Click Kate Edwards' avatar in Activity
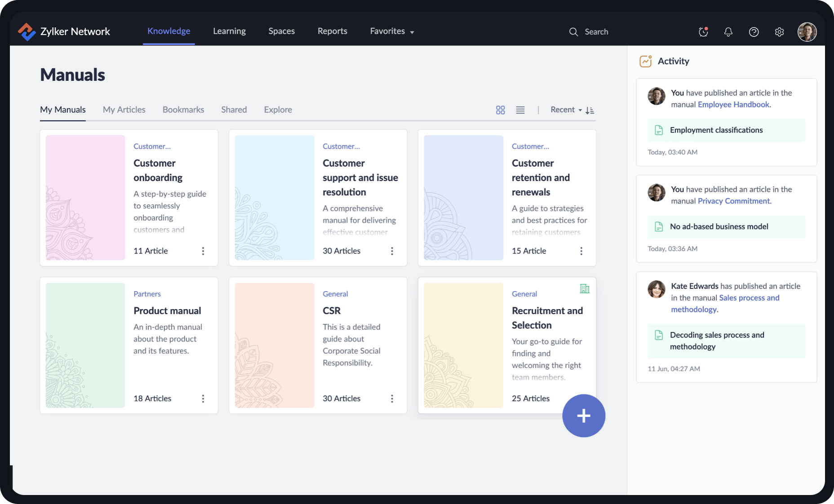Image resolution: width=834 pixels, height=504 pixels. pos(657,289)
